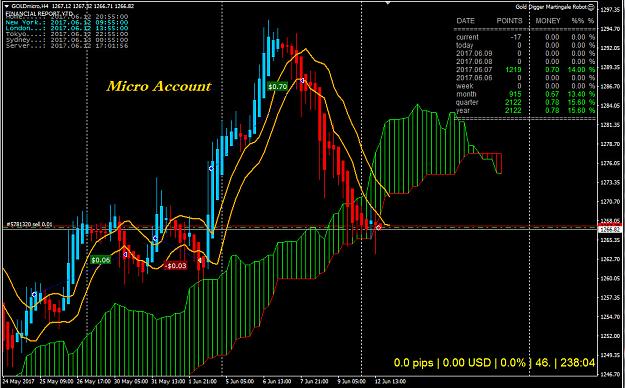Click the 14.00 % value

(582, 70)
